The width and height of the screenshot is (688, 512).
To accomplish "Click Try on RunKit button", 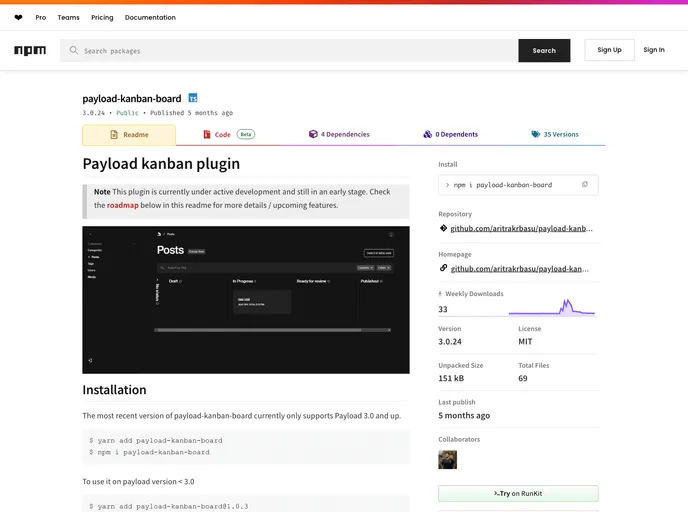I will point(518,494).
